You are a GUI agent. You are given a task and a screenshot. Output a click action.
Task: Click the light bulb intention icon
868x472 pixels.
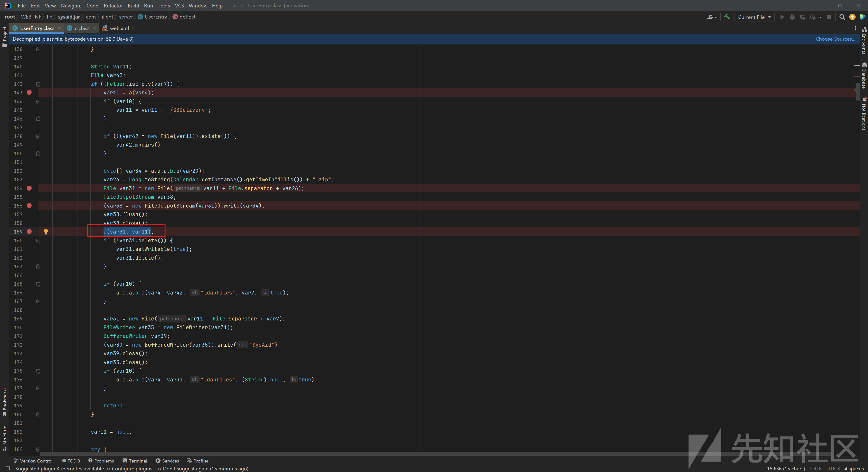point(46,231)
